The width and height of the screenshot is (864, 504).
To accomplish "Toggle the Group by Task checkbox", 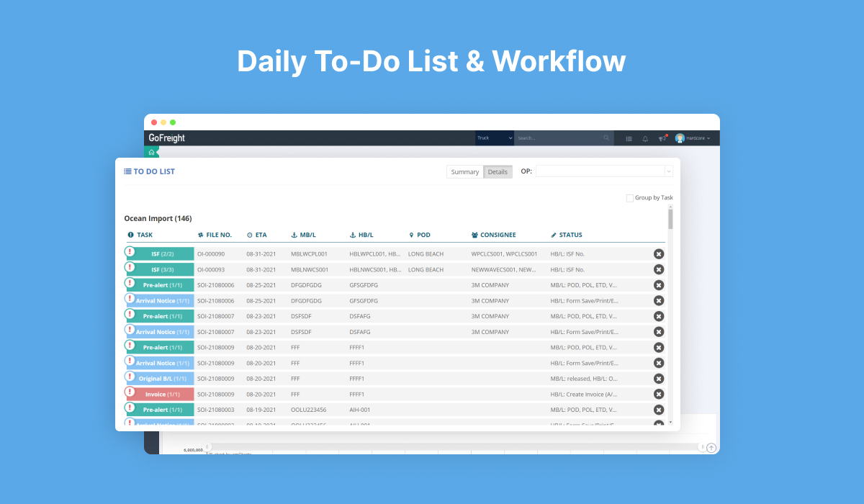I will 630,198.
